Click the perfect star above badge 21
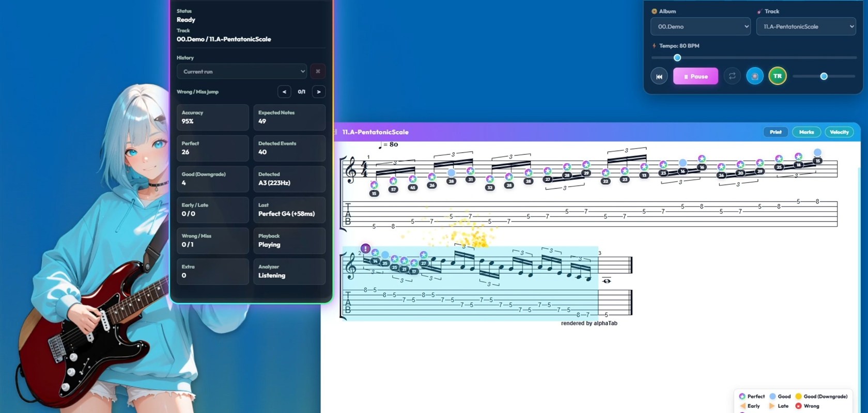Screen dimensions: 868x413 tap(404, 261)
